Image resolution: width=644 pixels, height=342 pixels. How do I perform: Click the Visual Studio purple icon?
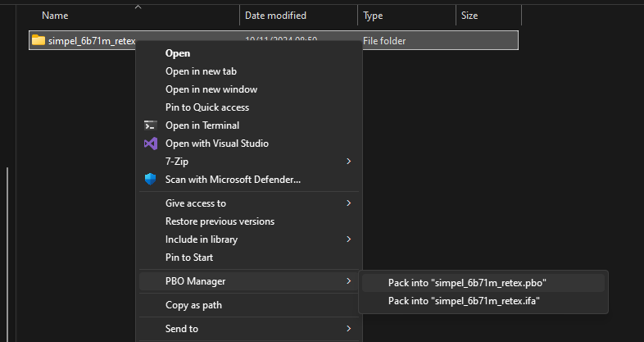pos(150,144)
